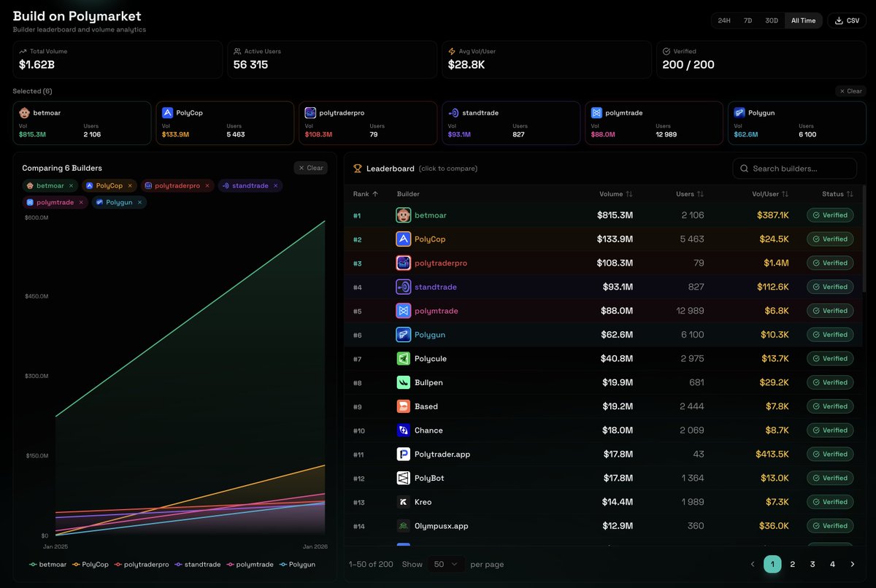Image resolution: width=876 pixels, height=588 pixels.
Task: Click the trophy icon next to Leaderboard
Action: [x=358, y=169]
